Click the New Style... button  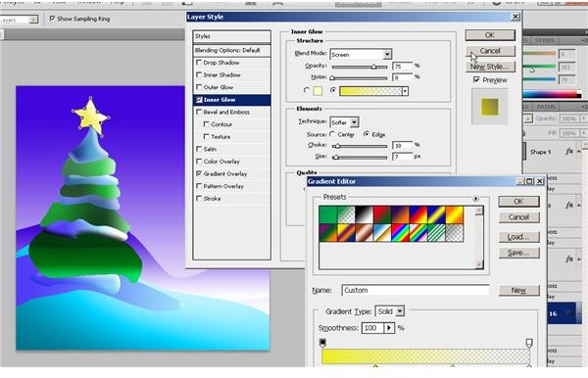[x=490, y=67]
